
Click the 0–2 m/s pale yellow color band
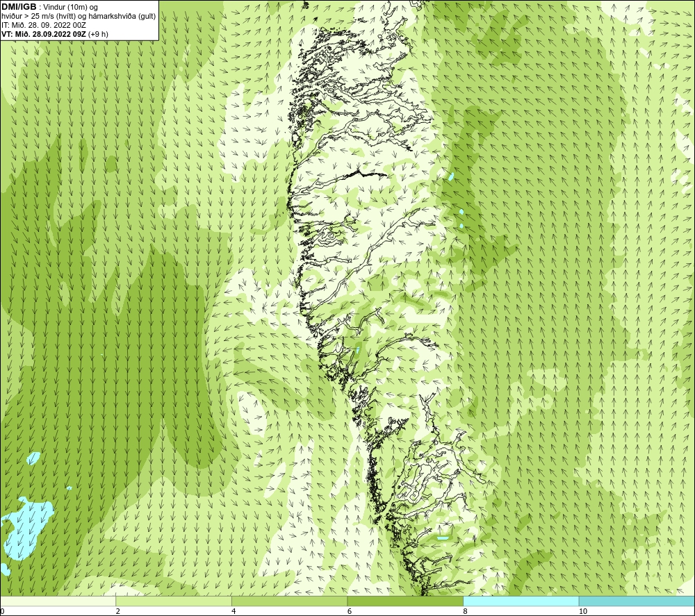(x=58, y=601)
